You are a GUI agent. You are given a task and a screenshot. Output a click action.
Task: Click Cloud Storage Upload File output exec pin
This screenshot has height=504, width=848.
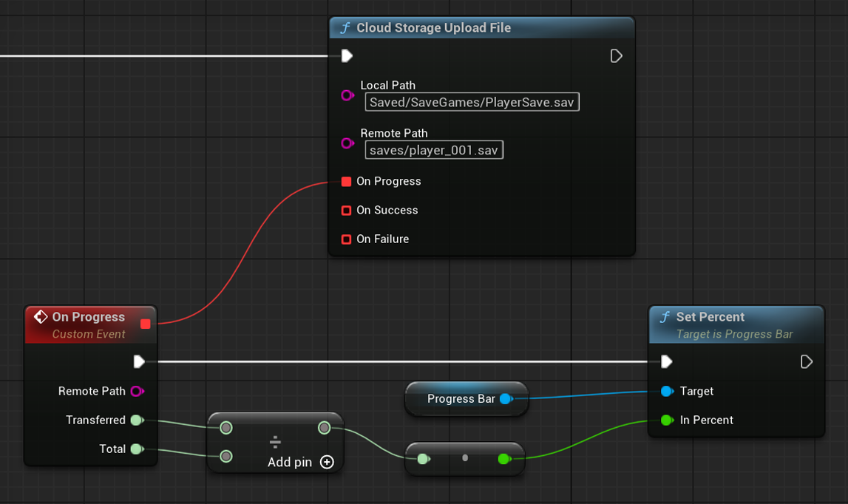pos(616,56)
